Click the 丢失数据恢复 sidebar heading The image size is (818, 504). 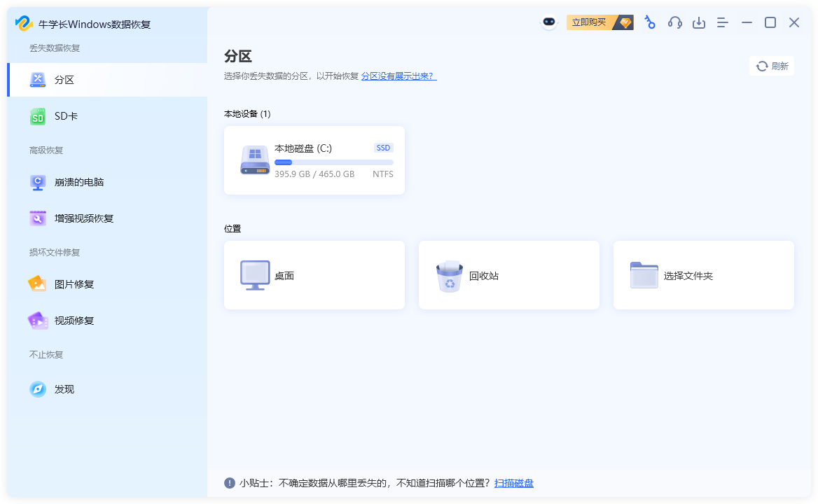point(55,48)
